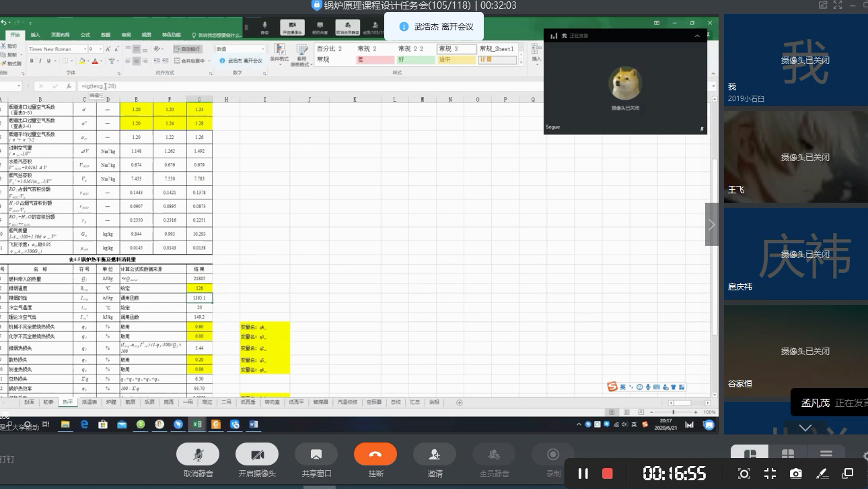The image size is (868, 489).
Task: Pause the screen recording
Action: pyautogui.click(x=583, y=474)
